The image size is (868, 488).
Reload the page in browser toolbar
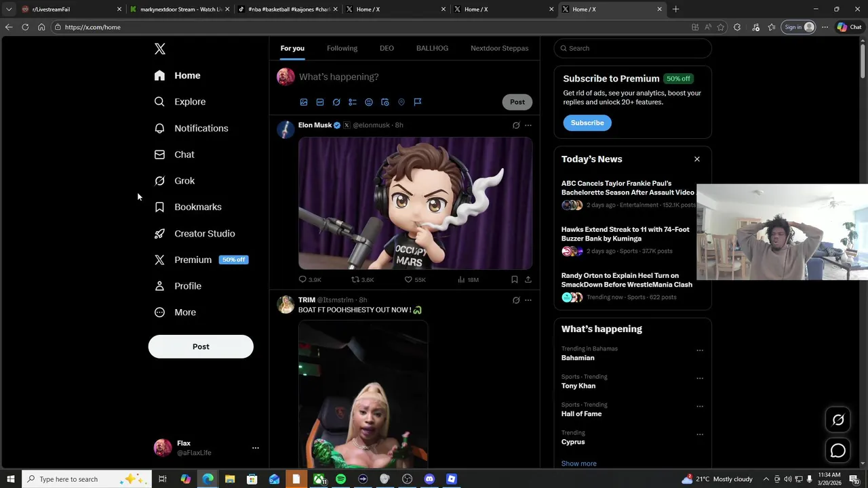[x=25, y=27]
